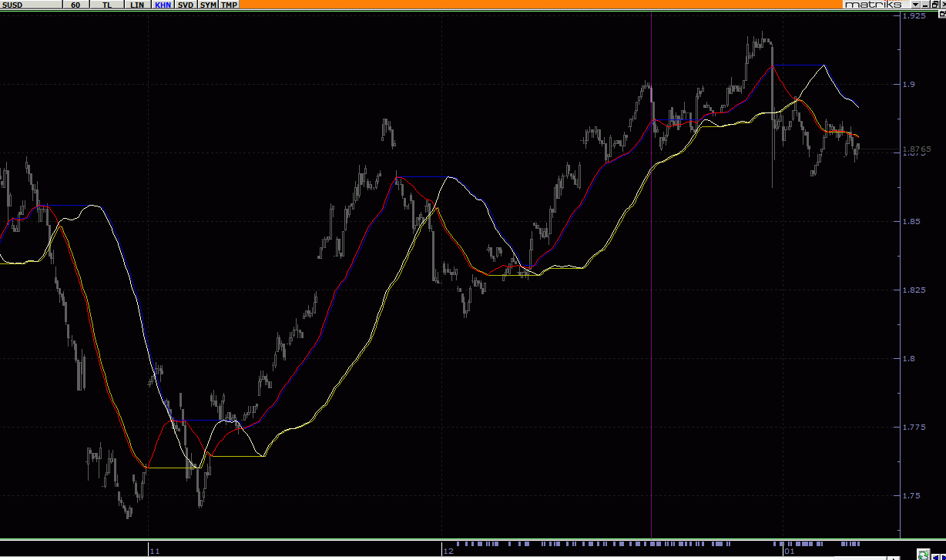
Task: Select the 01 timeline marker
Action: click(x=789, y=551)
